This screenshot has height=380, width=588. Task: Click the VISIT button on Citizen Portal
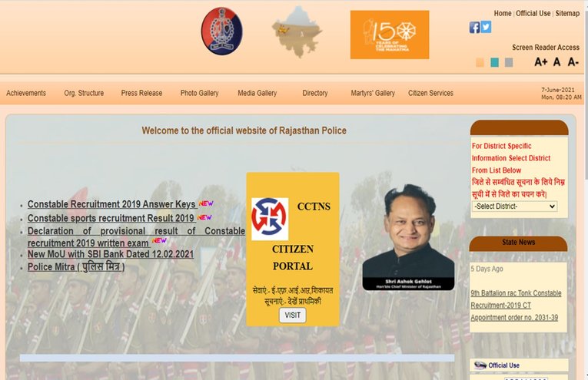tap(293, 316)
